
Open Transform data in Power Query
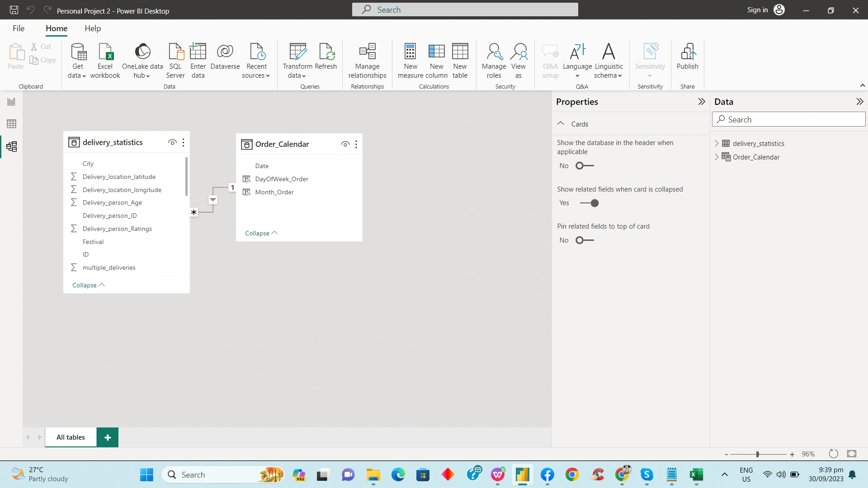click(x=297, y=60)
